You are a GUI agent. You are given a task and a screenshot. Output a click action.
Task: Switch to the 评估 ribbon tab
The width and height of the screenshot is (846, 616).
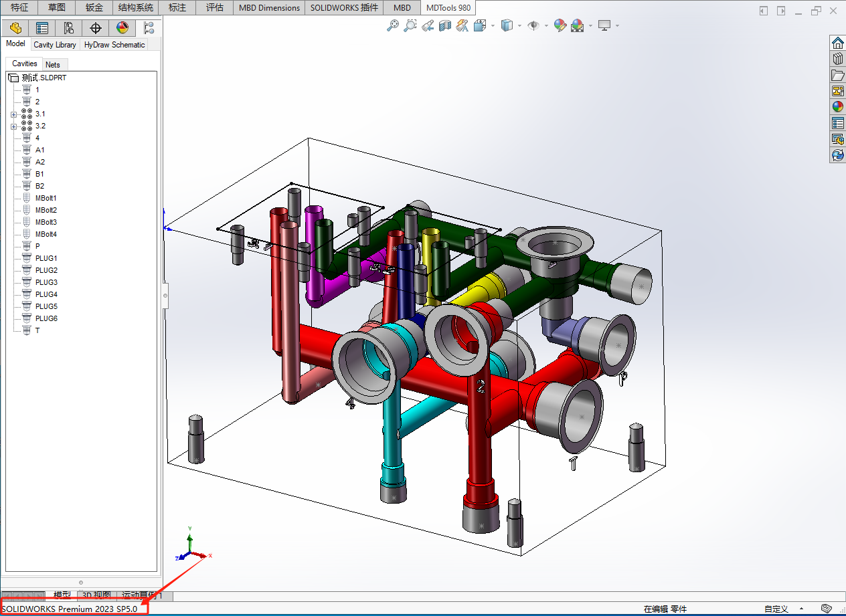coord(215,8)
